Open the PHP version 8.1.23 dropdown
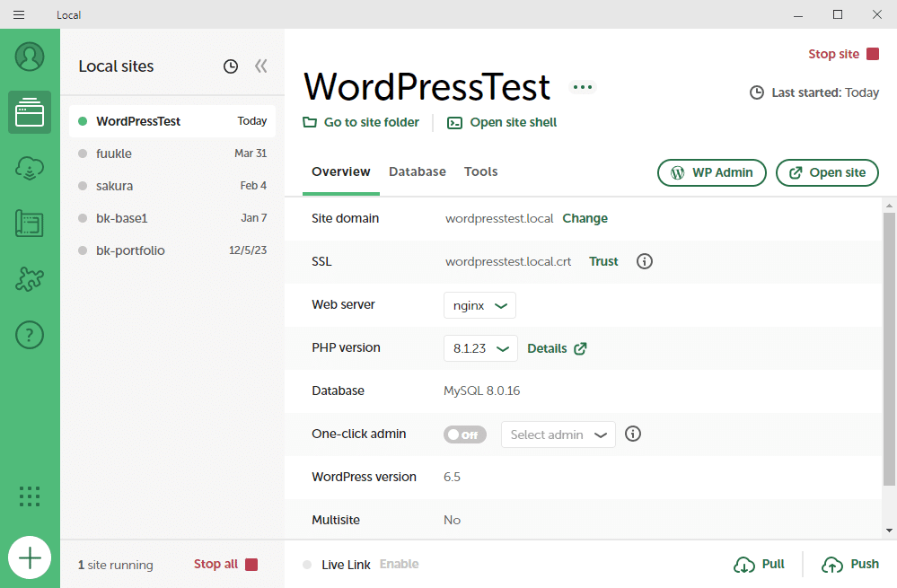The image size is (897, 588). 480,348
